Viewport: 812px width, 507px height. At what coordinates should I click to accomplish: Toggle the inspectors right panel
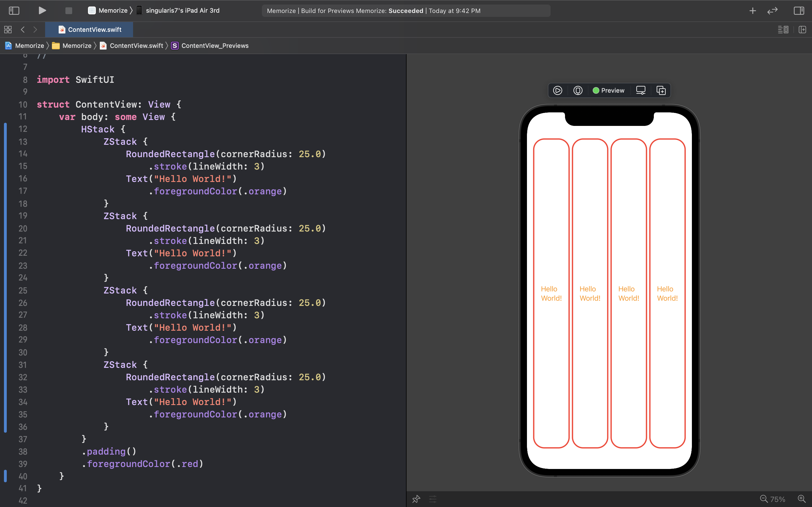click(798, 10)
